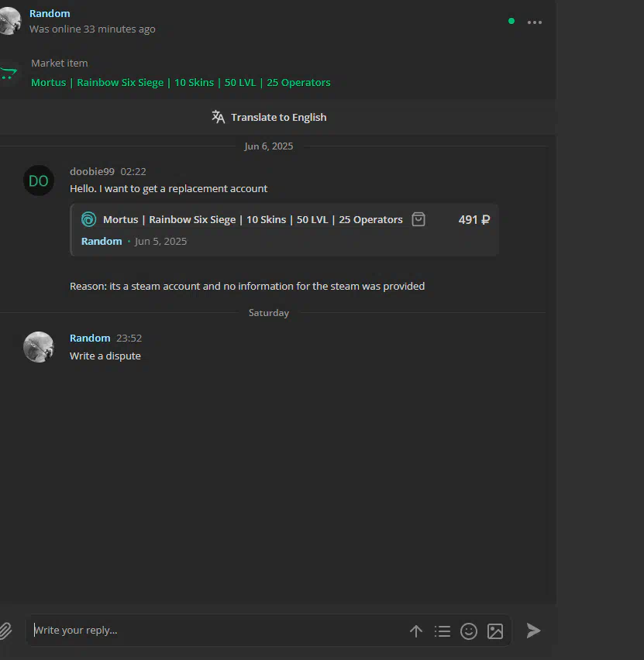Click the translate language icon

(x=219, y=117)
